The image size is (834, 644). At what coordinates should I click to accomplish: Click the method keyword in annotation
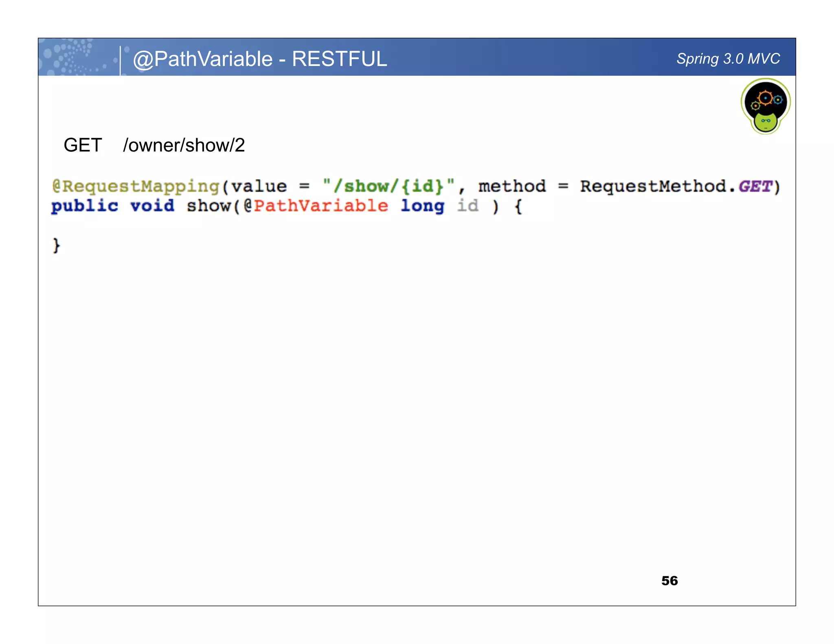tap(512, 186)
